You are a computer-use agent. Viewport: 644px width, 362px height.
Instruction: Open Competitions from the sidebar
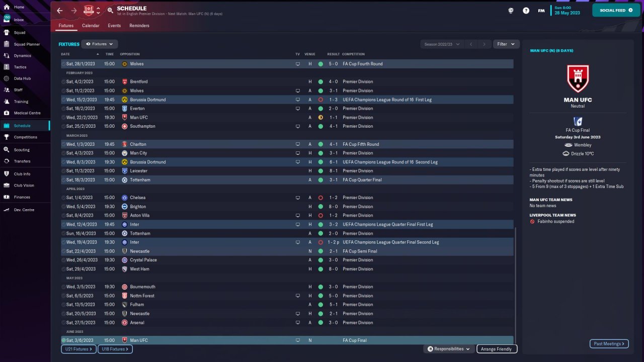25,137
